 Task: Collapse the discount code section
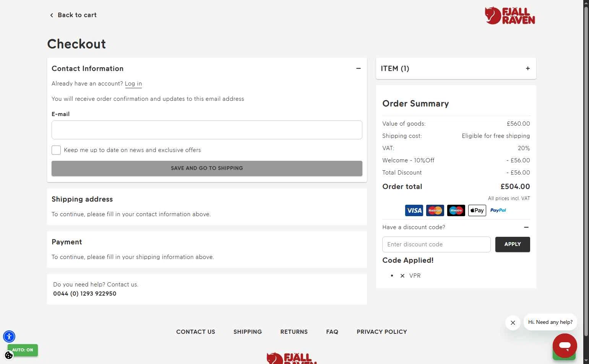click(x=526, y=227)
